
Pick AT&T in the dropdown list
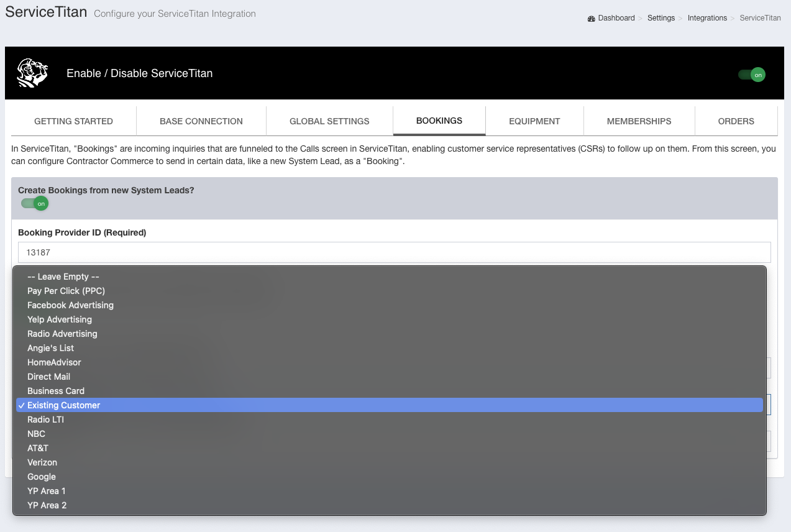390,448
